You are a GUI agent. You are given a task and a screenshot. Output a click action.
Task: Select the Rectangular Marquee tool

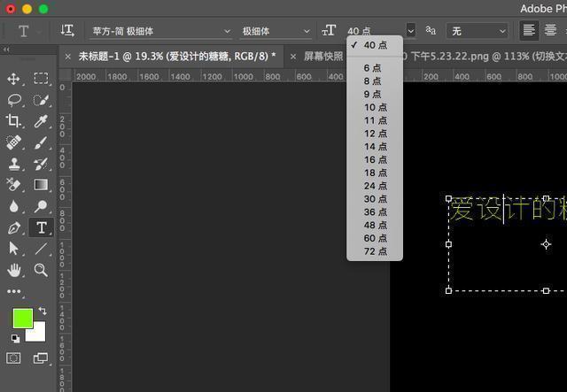pos(41,79)
